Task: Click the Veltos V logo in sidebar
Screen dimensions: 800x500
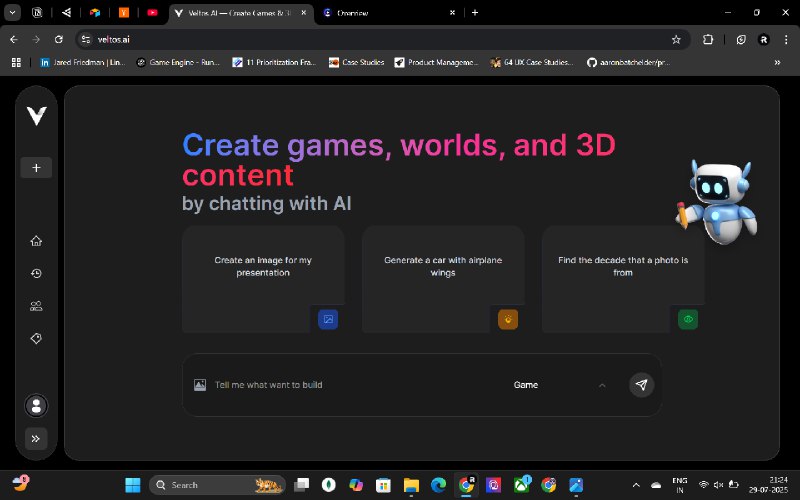Action: coord(36,116)
